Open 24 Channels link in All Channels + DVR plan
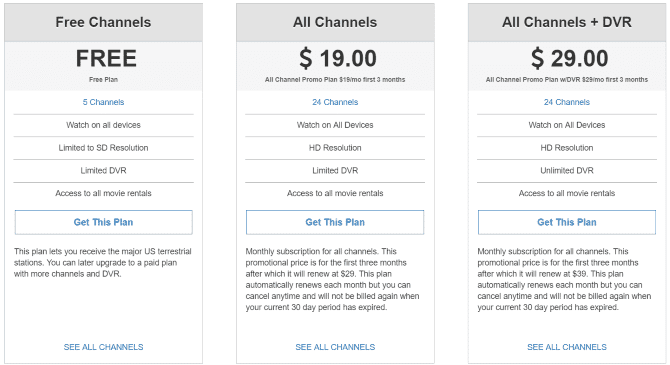The width and height of the screenshot is (670, 365). click(x=567, y=102)
